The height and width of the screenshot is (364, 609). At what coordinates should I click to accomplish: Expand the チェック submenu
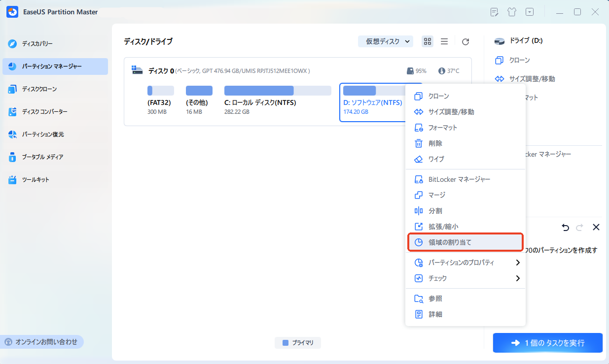tap(465, 278)
